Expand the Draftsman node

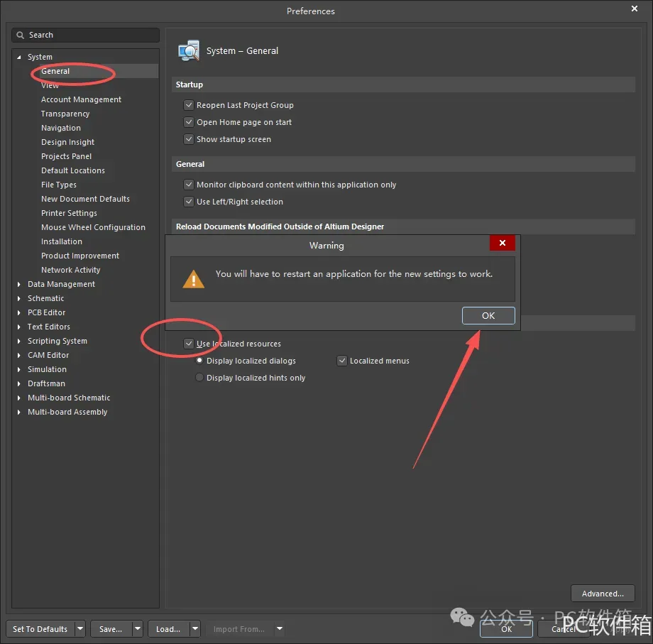[x=18, y=383]
